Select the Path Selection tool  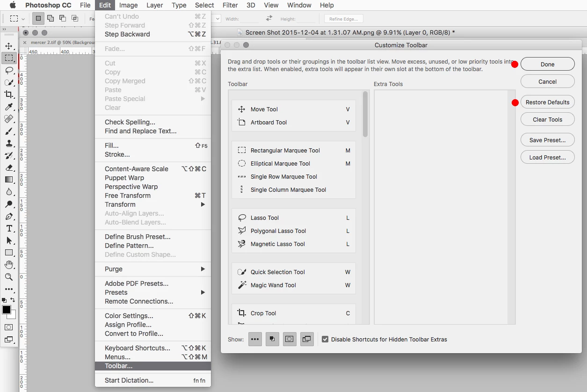[x=9, y=240]
